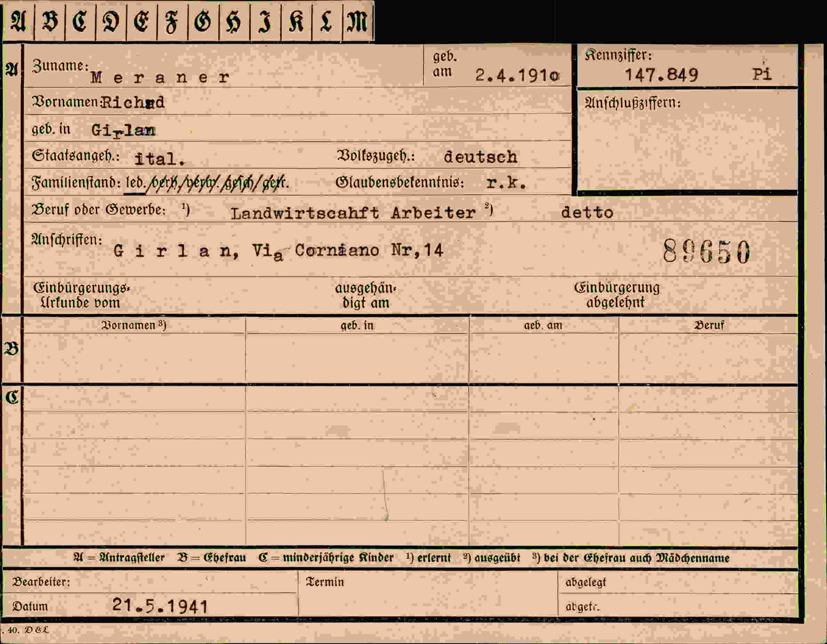
Task: Click the legend text 'C = minderjährige Kinder'
Action: 326,558
